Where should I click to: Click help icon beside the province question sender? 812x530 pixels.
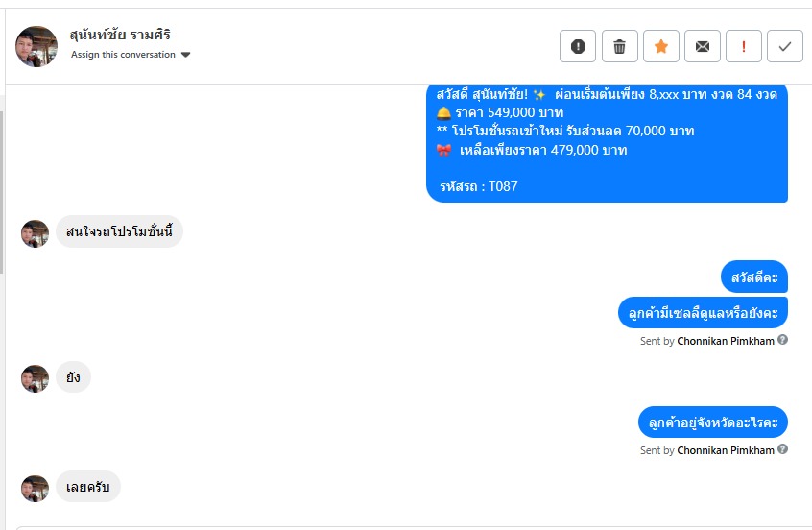pos(782,449)
